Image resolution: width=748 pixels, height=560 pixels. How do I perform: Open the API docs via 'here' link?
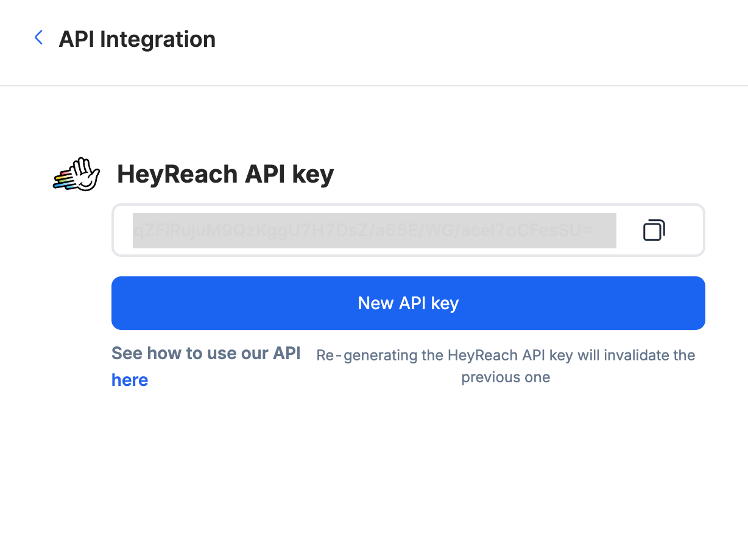click(x=130, y=380)
